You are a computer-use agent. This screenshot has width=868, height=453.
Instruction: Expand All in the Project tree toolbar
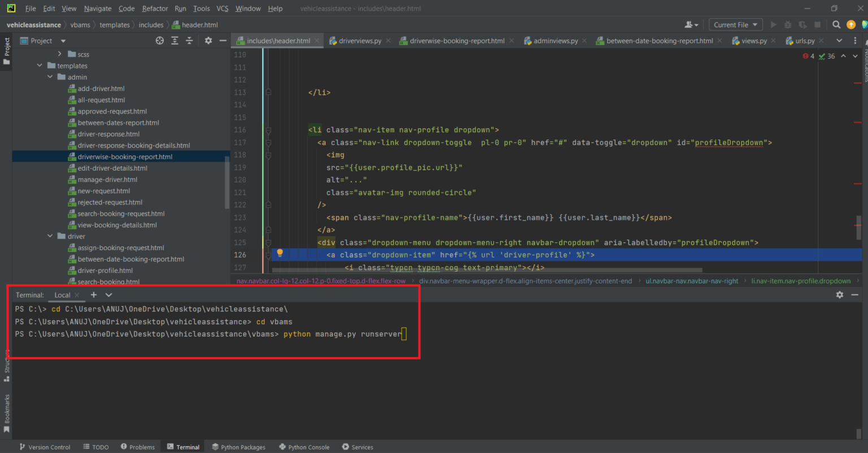point(175,40)
